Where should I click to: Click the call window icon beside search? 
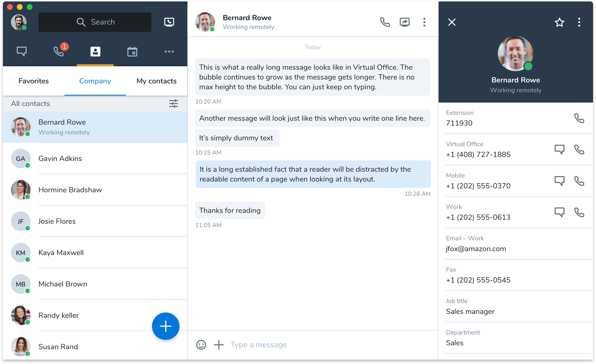(169, 22)
